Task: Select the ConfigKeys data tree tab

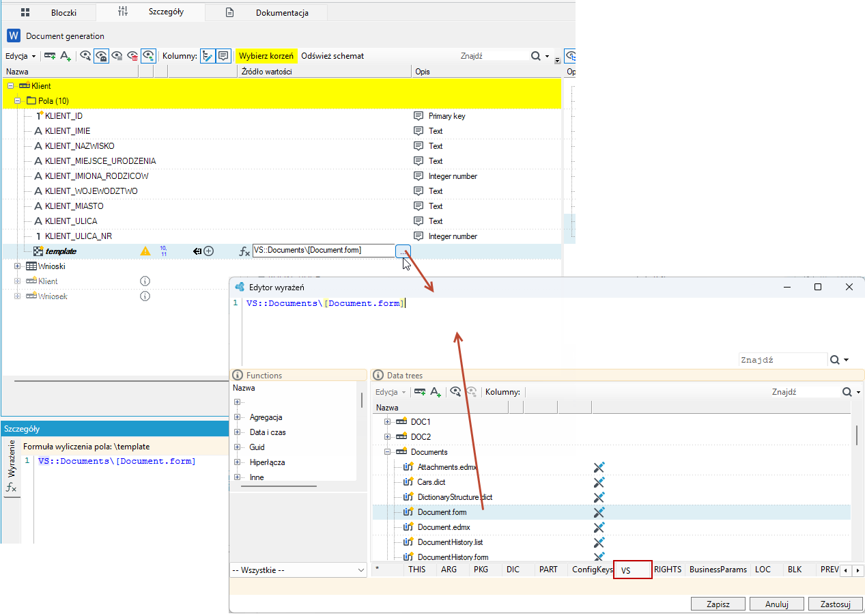Action: tap(592, 570)
